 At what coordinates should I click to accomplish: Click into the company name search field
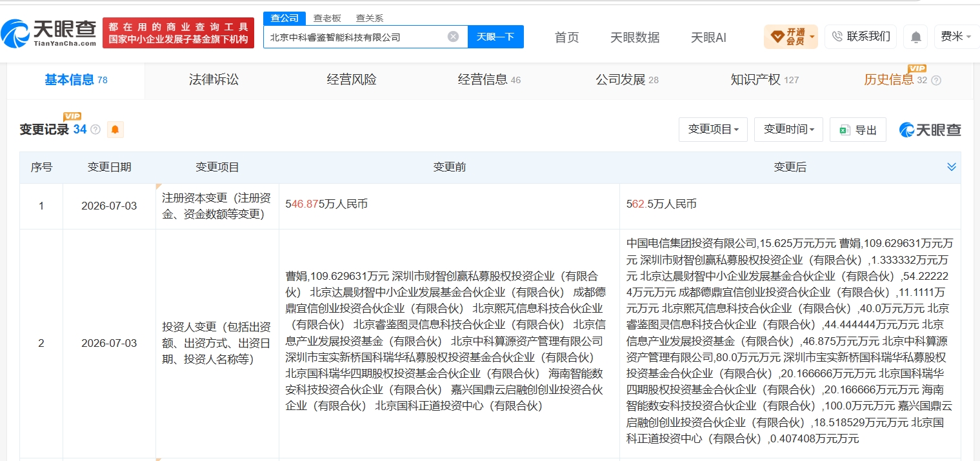[355, 37]
